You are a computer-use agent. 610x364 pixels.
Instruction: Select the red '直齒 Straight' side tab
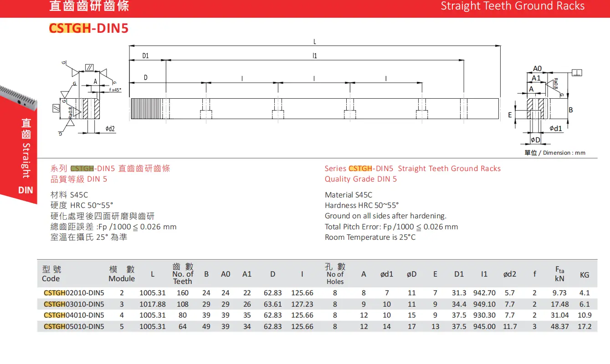26,148
